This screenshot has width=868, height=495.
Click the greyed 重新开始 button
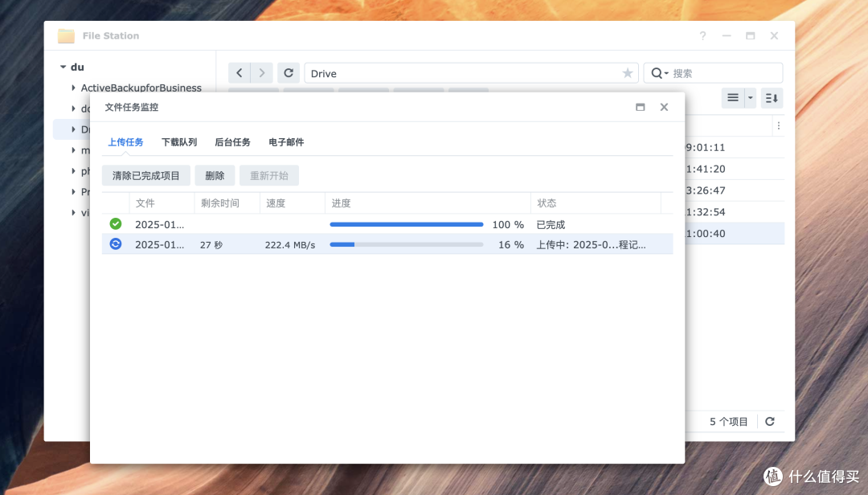(269, 175)
